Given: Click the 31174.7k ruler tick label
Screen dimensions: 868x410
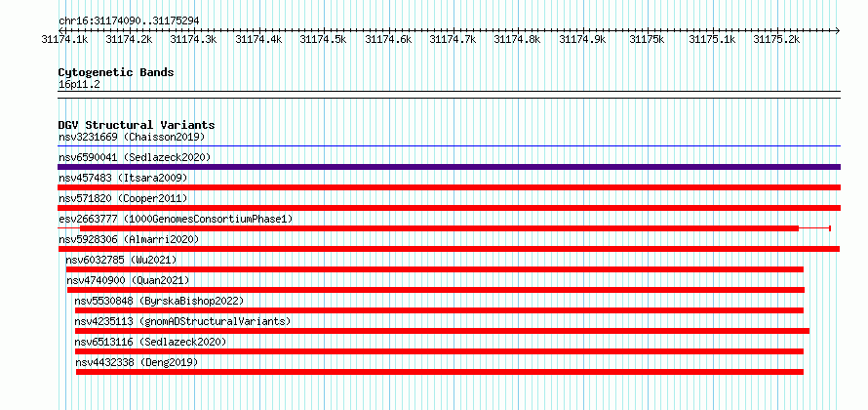Looking at the screenshot, I should pos(453,39).
